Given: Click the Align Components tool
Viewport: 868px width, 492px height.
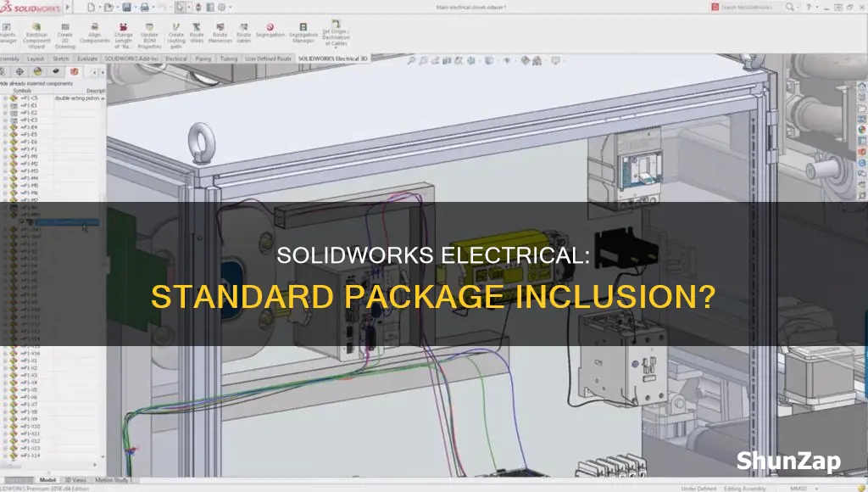Looking at the screenshot, I should [x=95, y=33].
